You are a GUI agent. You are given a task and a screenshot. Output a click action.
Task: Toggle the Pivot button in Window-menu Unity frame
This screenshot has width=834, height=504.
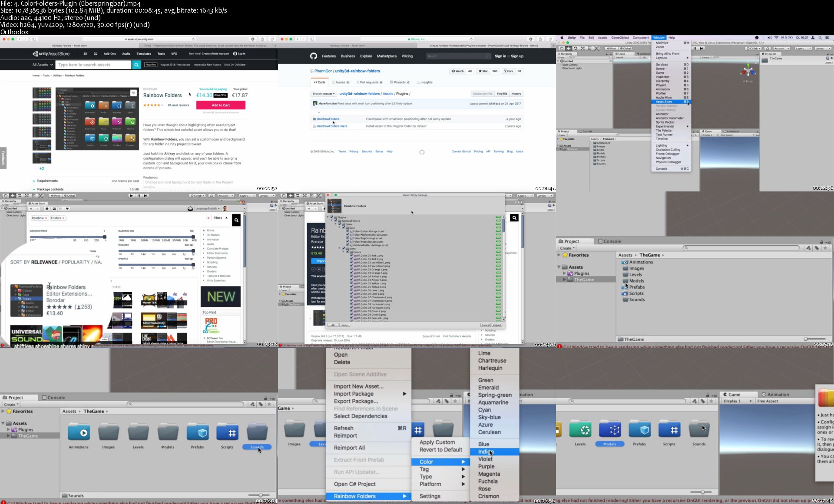pyautogui.click(x=611, y=49)
